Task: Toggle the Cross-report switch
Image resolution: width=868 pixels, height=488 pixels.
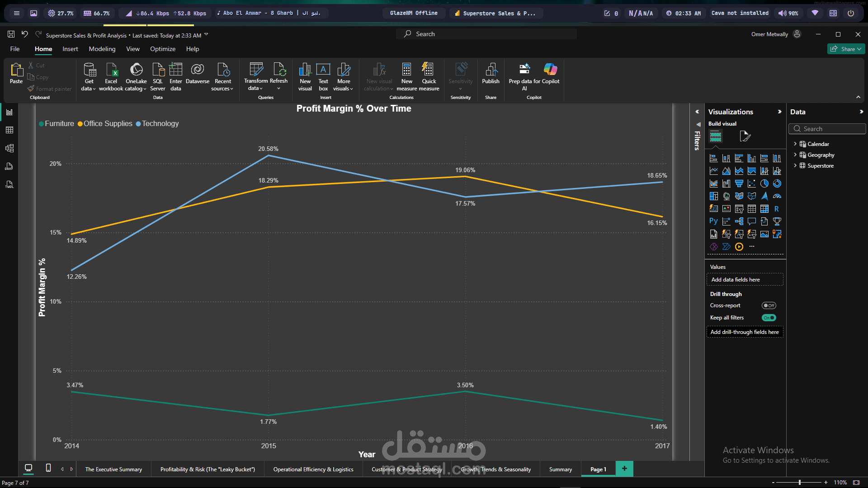Action: pos(769,305)
